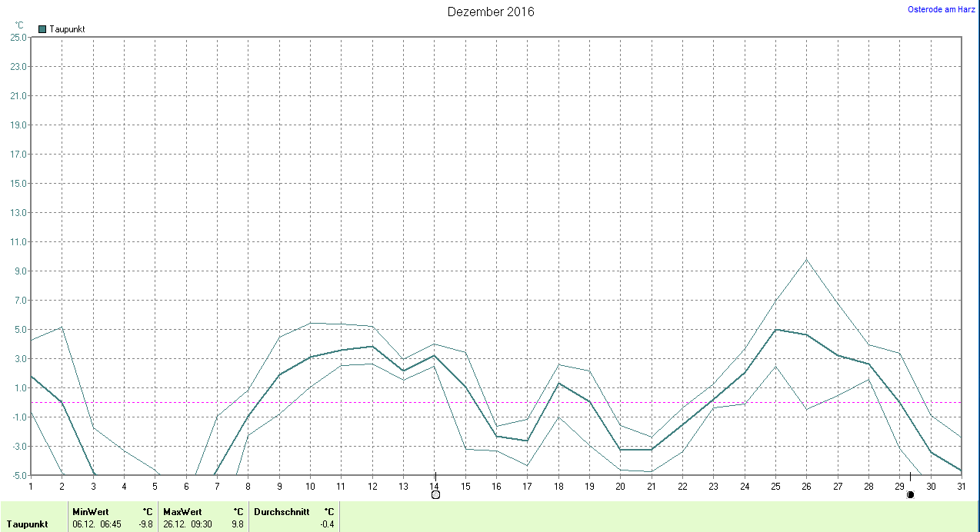
Task: Click the °C unit label above the y-axis
Action: (19, 25)
